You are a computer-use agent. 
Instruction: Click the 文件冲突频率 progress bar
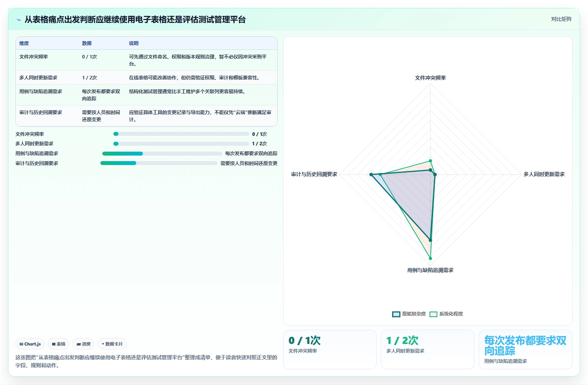tap(181, 134)
